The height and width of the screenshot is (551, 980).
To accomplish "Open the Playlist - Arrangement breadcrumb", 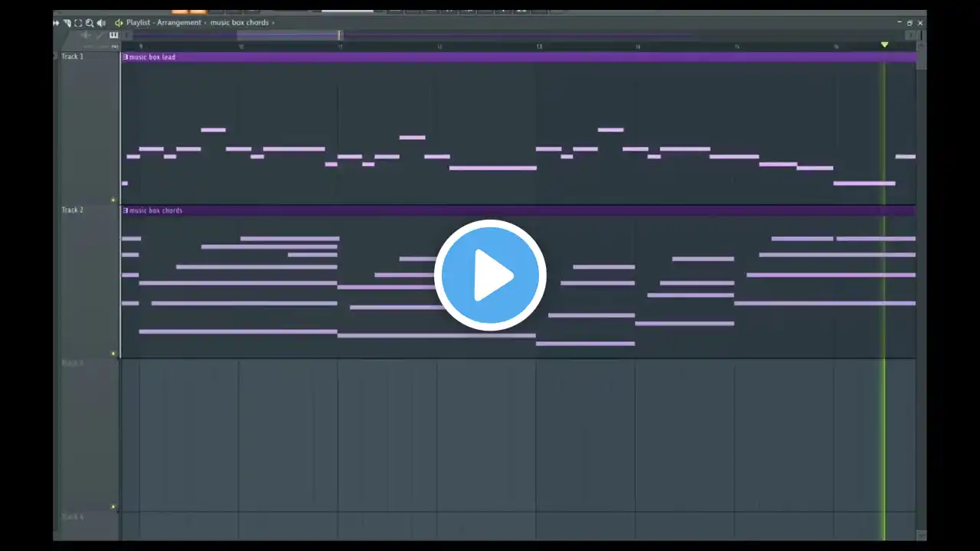I will point(164,23).
